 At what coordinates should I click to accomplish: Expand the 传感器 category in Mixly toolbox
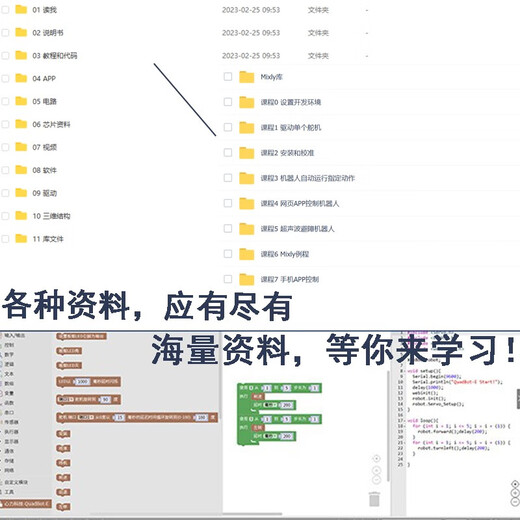[11, 422]
